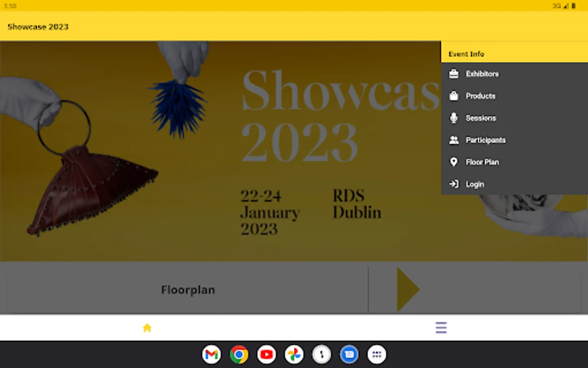588x368 pixels.
Task: Tap the Floor Plan location pin icon
Action: tap(454, 162)
